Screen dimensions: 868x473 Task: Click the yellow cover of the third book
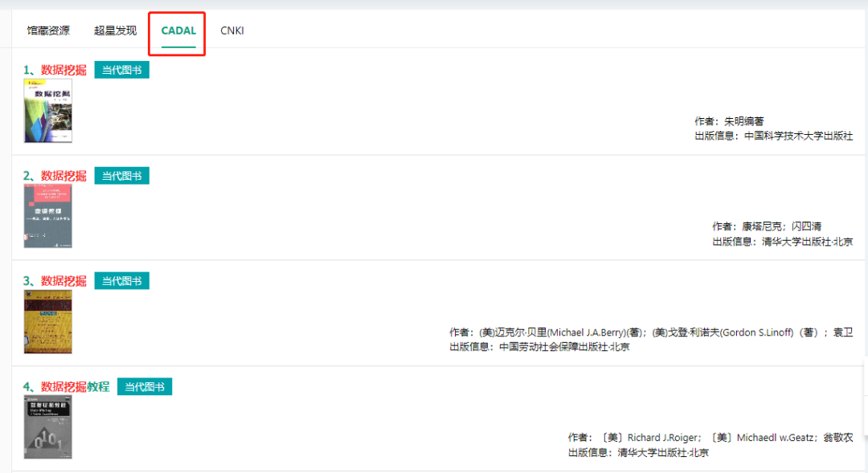[x=48, y=322]
